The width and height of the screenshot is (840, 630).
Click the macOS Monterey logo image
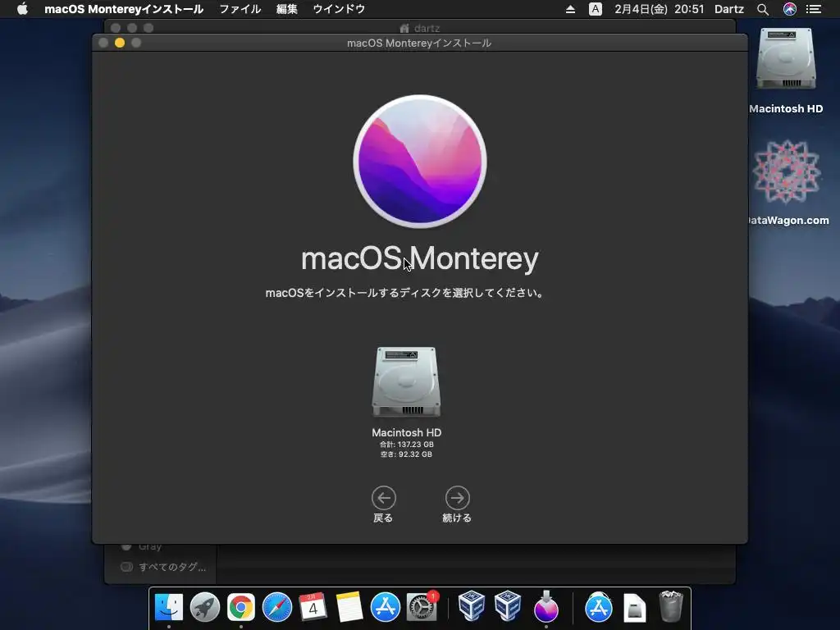point(420,162)
